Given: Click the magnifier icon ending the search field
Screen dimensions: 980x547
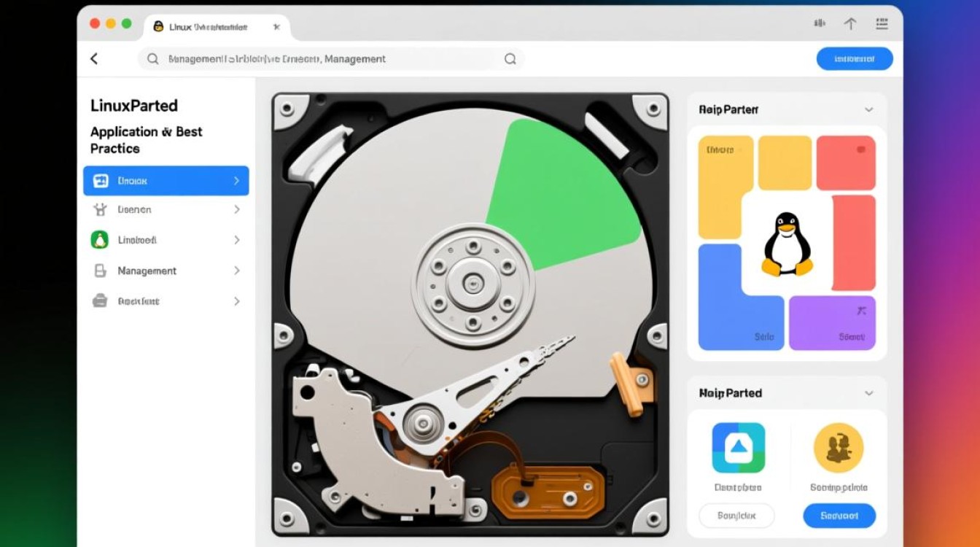Looking at the screenshot, I should pyautogui.click(x=510, y=59).
